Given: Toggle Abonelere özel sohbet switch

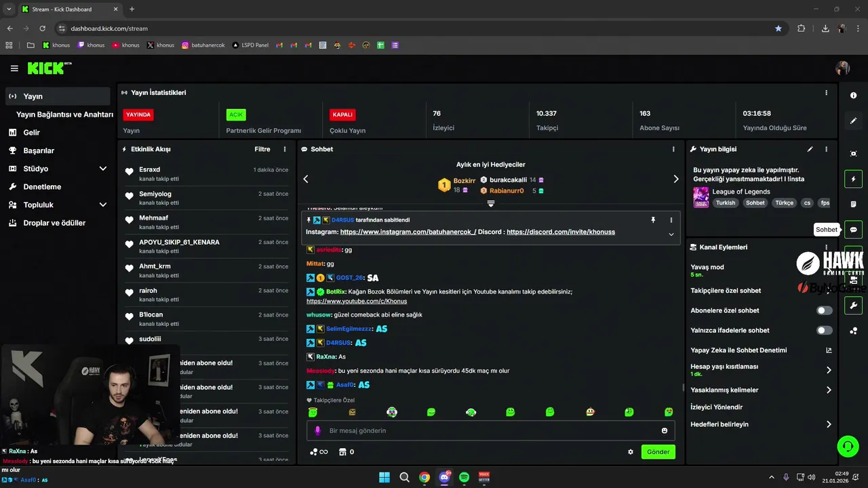Looking at the screenshot, I should pyautogui.click(x=824, y=310).
